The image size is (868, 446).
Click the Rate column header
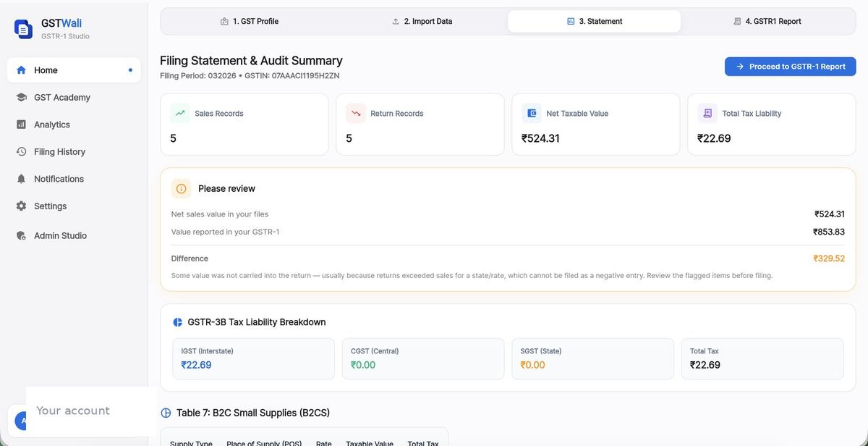[x=323, y=443]
